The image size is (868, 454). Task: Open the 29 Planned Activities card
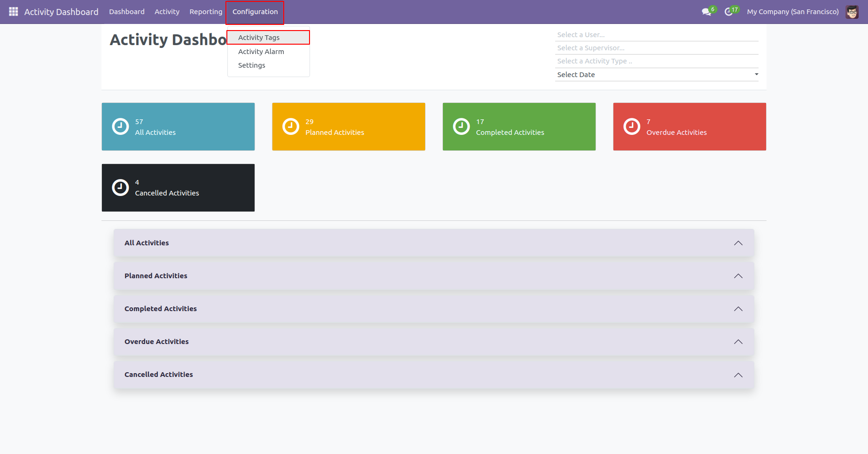click(349, 127)
